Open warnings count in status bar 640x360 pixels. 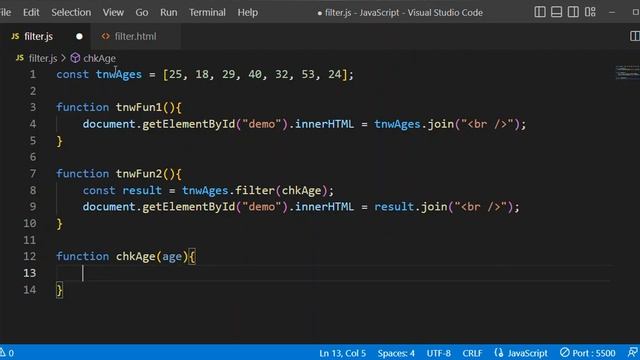click(7, 353)
